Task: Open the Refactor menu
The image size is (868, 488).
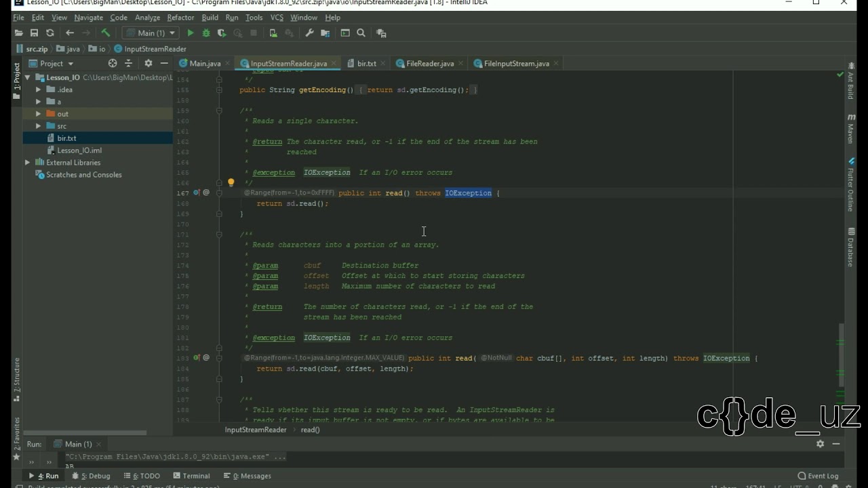Action: 180,18
